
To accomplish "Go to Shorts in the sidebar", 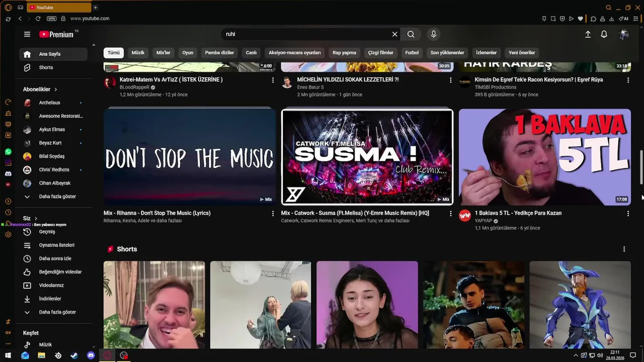I will (x=53, y=67).
